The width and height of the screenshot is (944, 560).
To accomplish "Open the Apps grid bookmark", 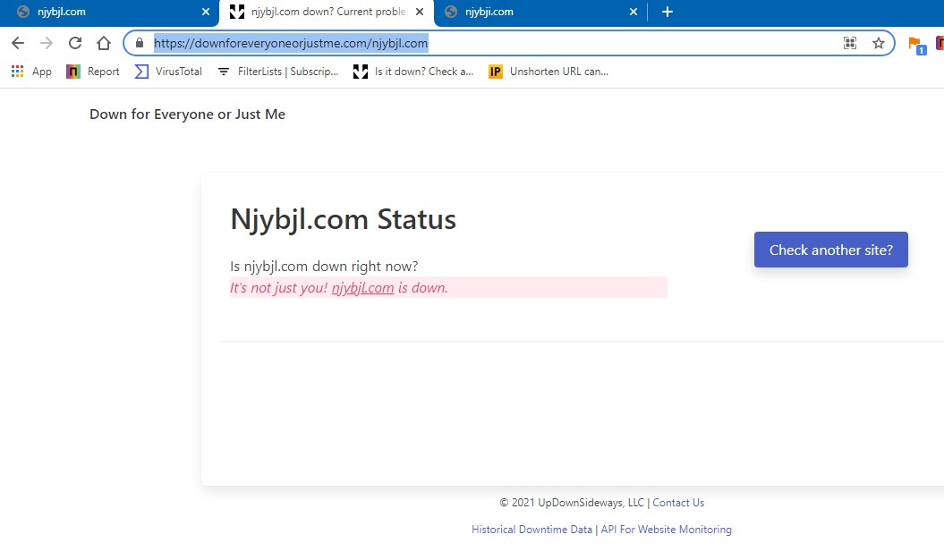I will (31, 72).
